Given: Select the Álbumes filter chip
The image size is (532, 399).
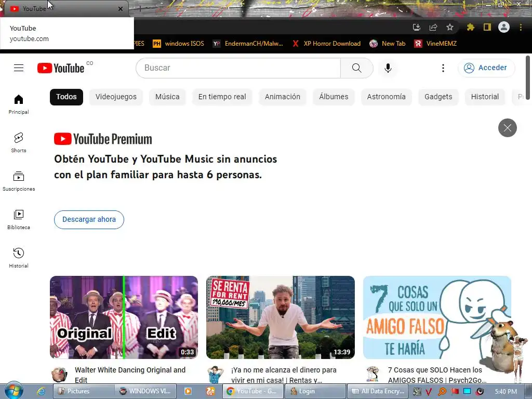Looking at the screenshot, I should click(334, 97).
